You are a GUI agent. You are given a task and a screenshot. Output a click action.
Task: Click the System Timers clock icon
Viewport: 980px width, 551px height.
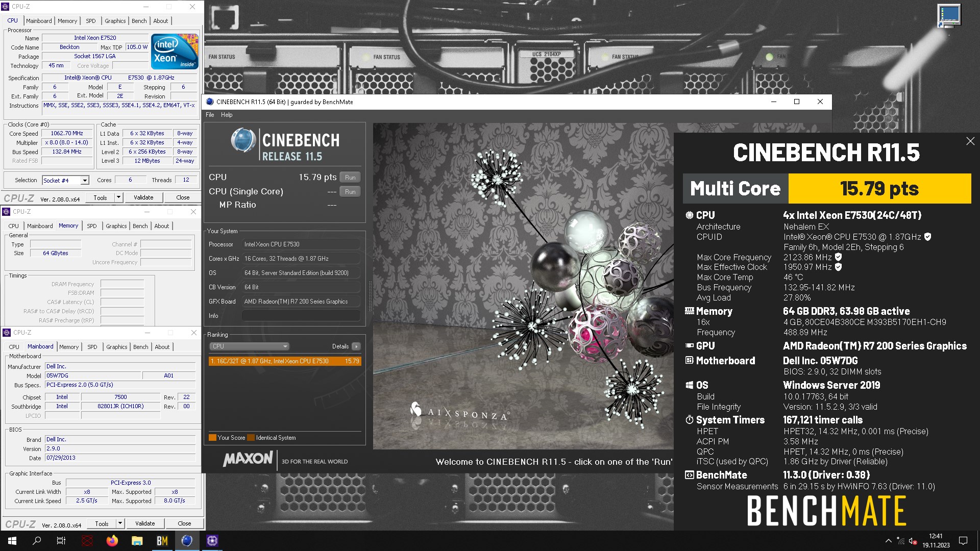690,420
